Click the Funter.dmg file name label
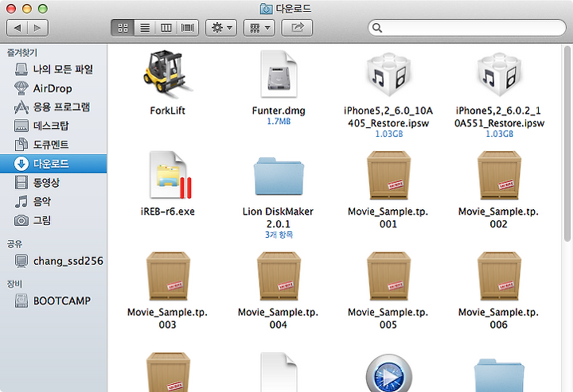Screen dimensions: 573x392 coord(279,111)
